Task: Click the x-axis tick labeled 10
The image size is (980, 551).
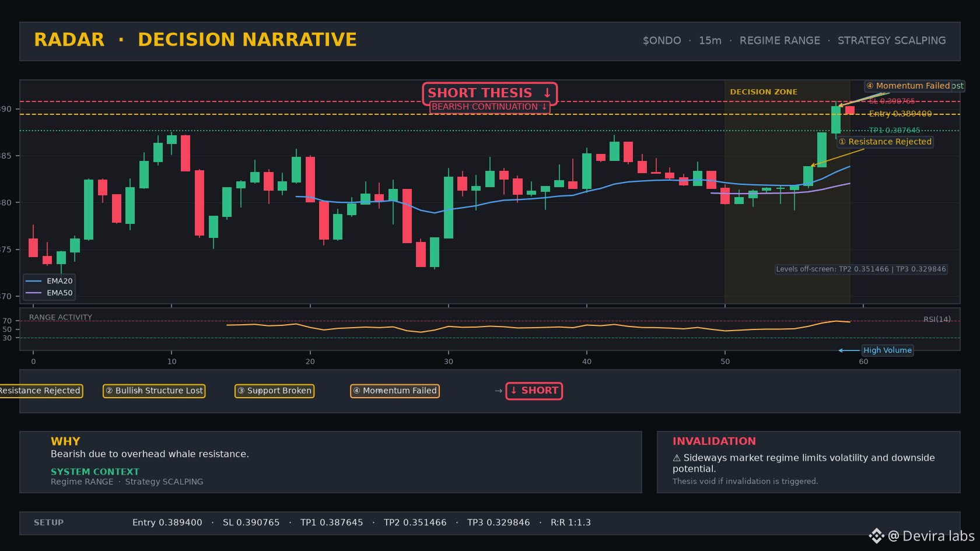Action: (x=171, y=362)
